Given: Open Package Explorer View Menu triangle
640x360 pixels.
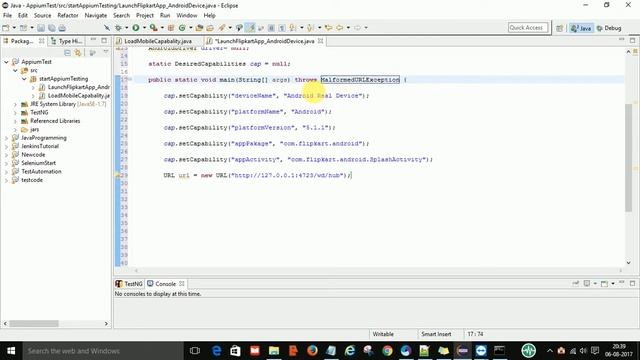Looking at the screenshot, I should 106,52.
